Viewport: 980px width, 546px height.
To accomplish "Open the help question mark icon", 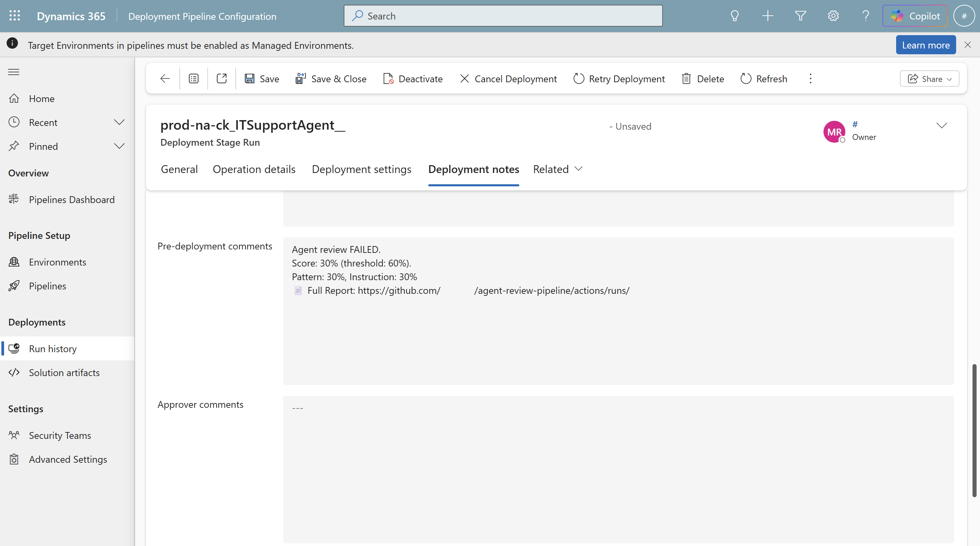I will click(x=866, y=16).
